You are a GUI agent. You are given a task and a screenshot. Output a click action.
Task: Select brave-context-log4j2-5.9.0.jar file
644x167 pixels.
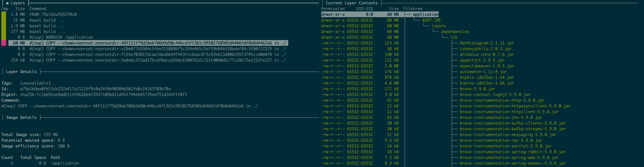[x=495, y=95]
